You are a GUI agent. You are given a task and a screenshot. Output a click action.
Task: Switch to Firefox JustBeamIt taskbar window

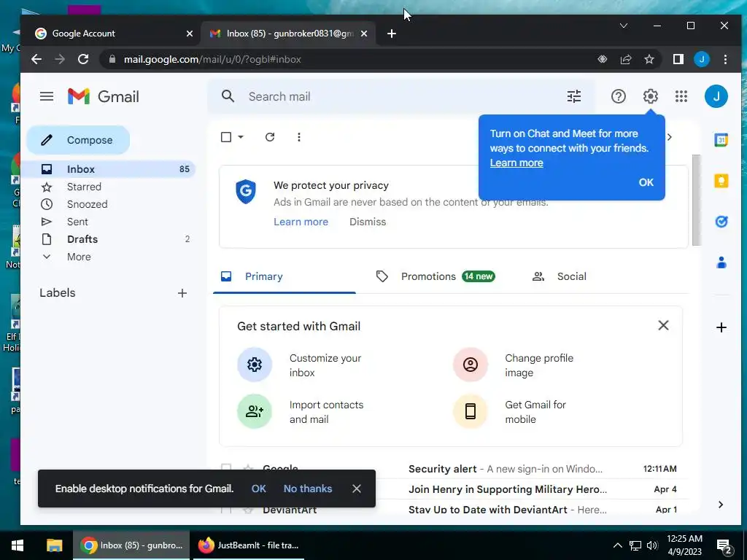(248, 545)
